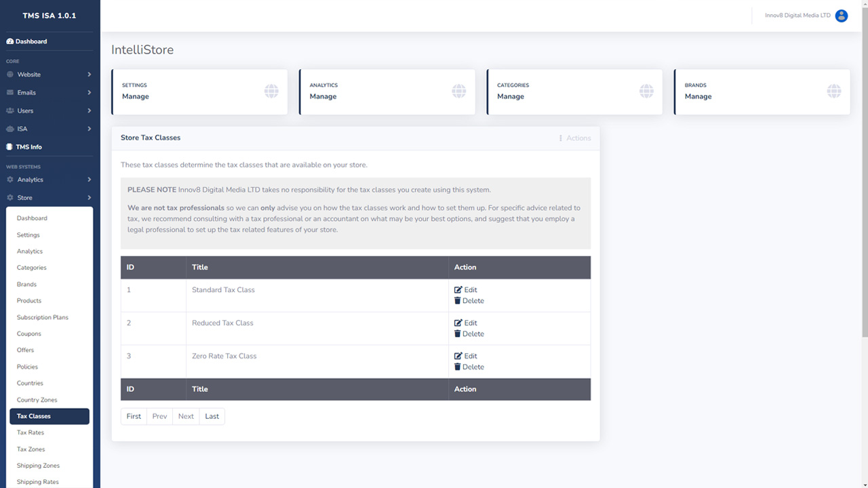868x488 pixels.
Task: Click the "Standard Tax Class" title cell
Action: pos(317,296)
